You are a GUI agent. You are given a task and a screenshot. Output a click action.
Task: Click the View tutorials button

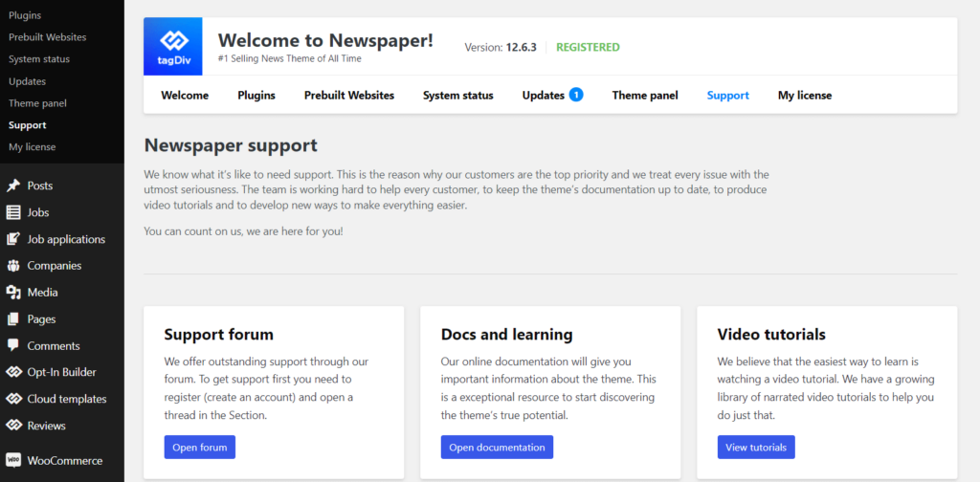tap(756, 447)
